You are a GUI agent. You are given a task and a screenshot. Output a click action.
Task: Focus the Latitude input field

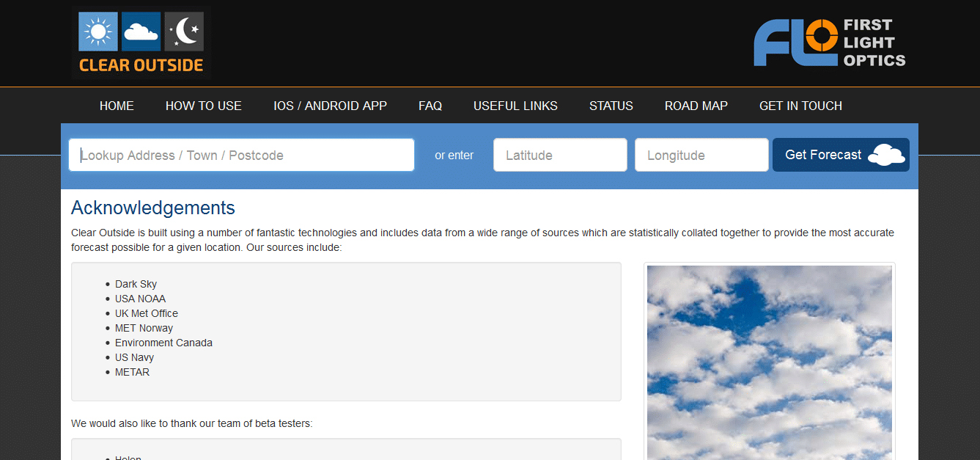pos(560,155)
